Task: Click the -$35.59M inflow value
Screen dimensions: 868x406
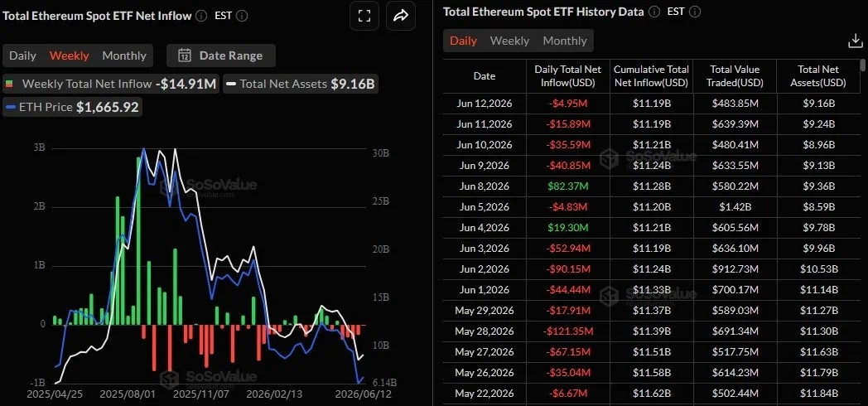Action: point(568,144)
